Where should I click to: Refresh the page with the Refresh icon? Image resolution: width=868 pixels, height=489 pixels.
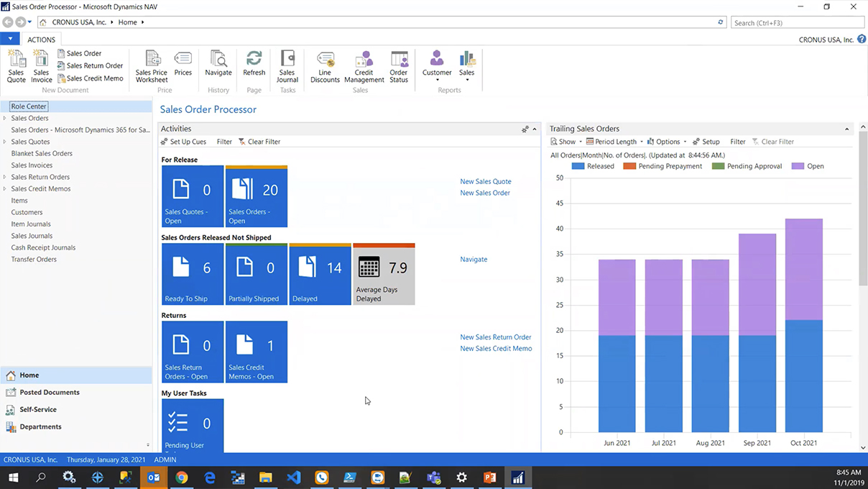point(254,63)
